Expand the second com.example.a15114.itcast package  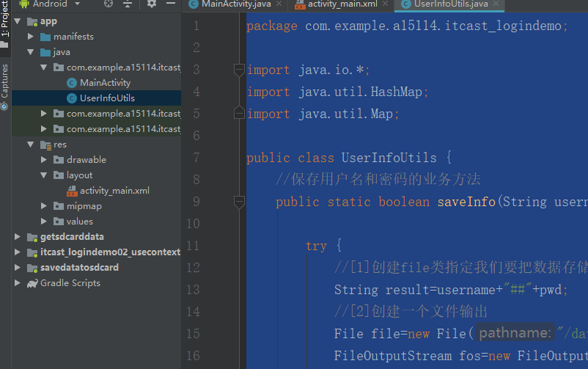click(44, 114)
